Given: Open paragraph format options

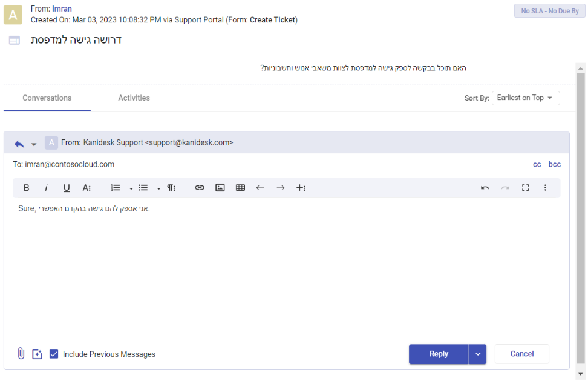Looking at the screenshot, I should 171,188.
